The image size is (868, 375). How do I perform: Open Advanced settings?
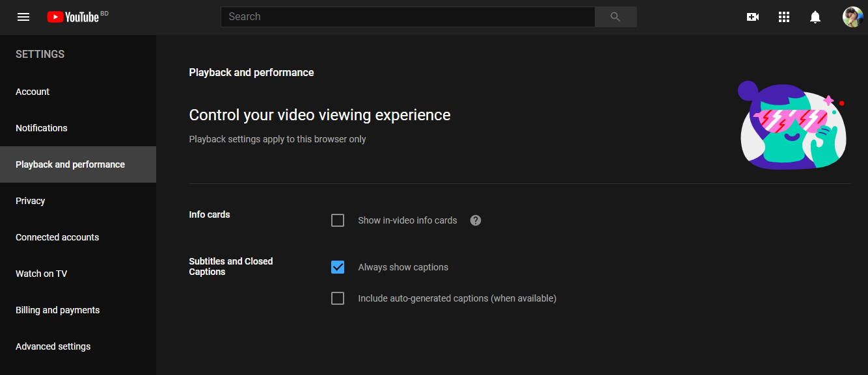(53, 346)
